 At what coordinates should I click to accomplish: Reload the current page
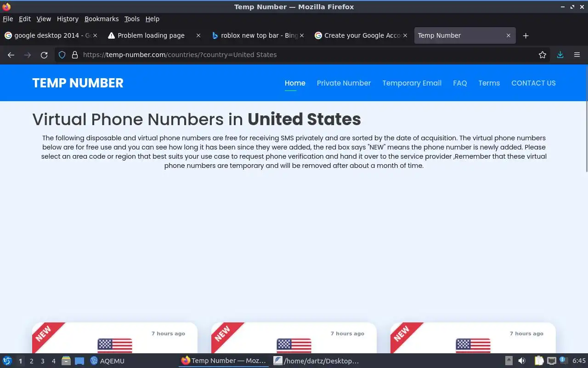point(44,55)
